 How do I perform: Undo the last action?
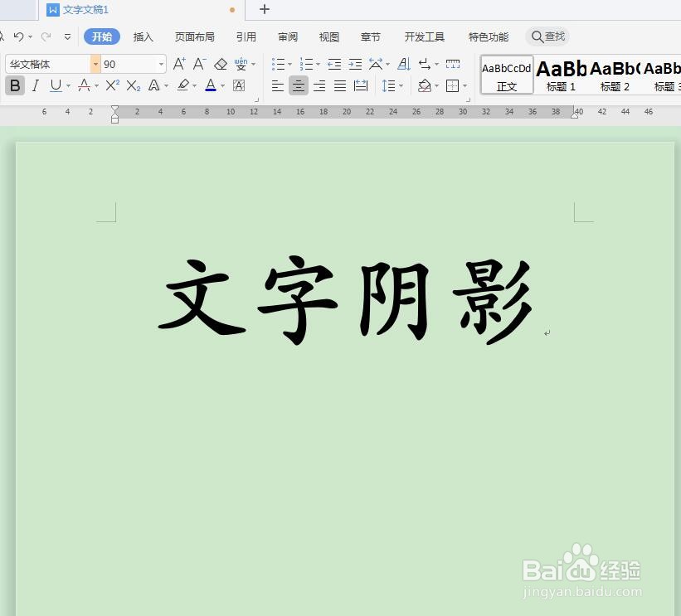pyautogui.click(x=19, y=36)
